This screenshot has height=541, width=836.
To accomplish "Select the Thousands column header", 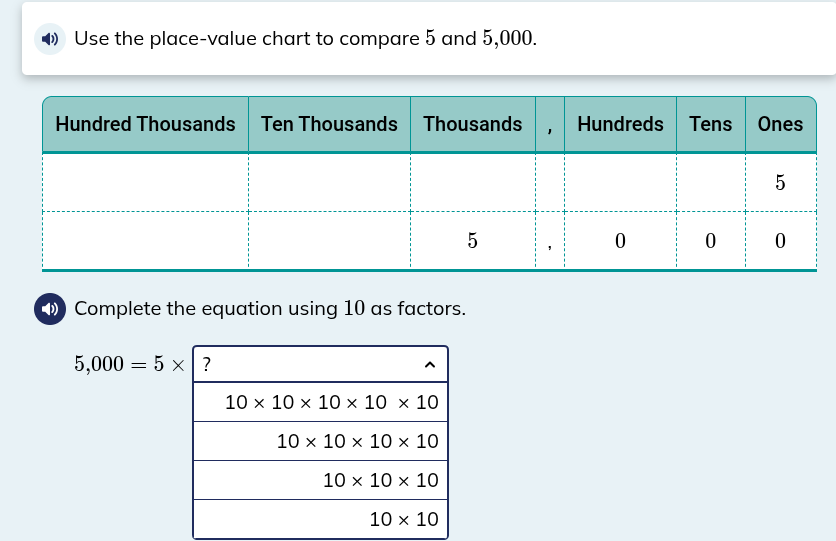I will [472, 124].
